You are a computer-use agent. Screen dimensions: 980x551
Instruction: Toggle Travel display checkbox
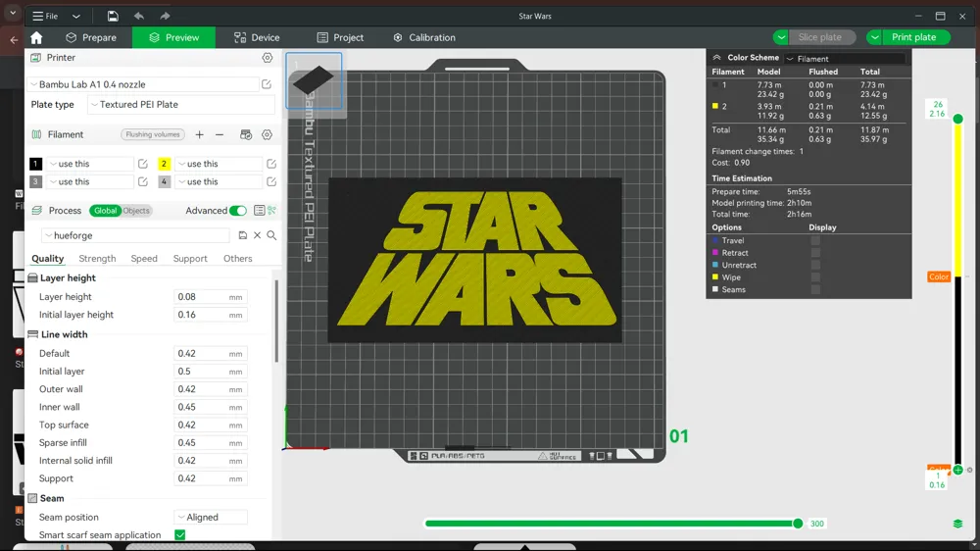[x=815, y=241]
